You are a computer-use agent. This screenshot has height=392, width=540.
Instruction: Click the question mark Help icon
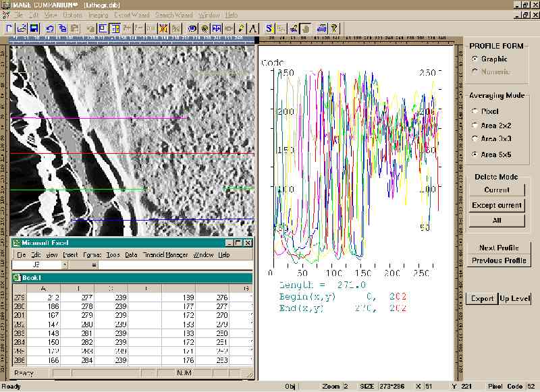(334, 28)
